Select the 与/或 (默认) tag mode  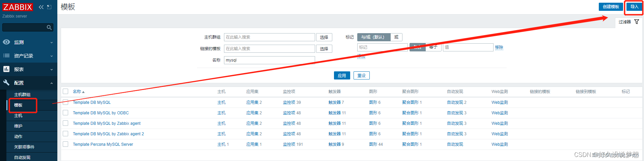click(374, 37)
